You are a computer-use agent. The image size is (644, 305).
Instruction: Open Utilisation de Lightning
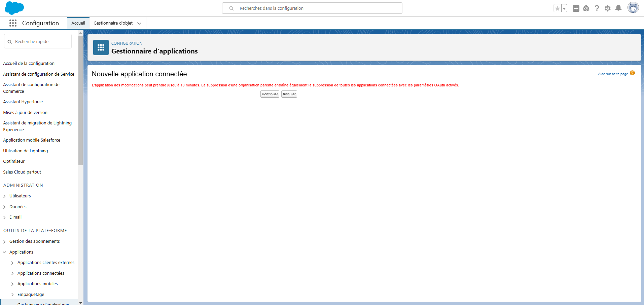click(26, 151)
